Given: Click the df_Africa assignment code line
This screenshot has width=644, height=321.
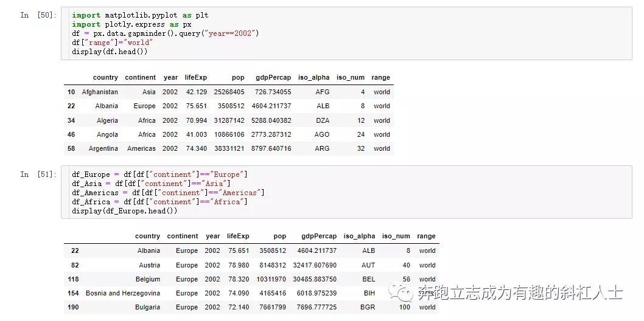Looking at the screenshot, I should [159, 201].
